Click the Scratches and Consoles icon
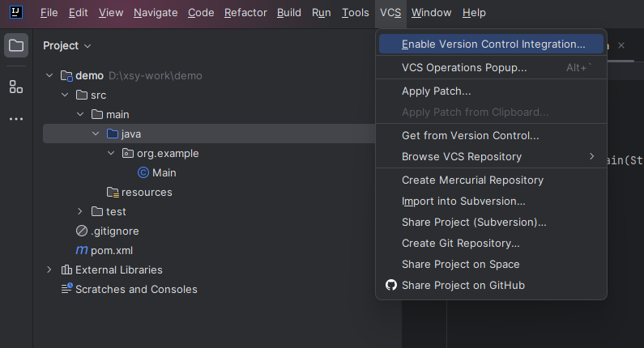Image resolution: width=644 pixels, height=348 pixels. coord(66,289)
